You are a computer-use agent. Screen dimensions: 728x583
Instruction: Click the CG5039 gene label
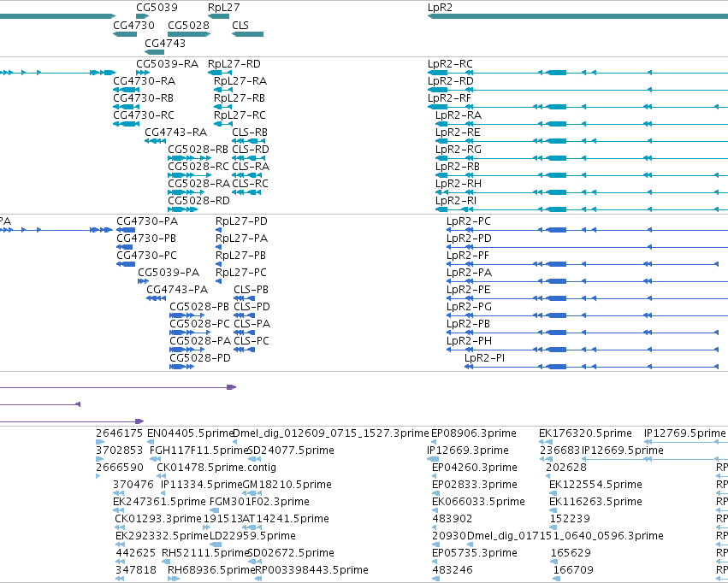[157, 8]
